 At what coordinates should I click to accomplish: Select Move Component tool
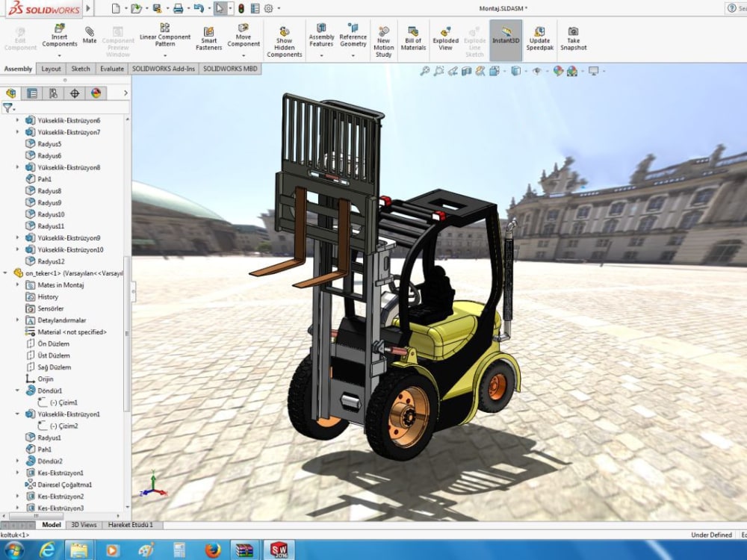click(244, 36)
